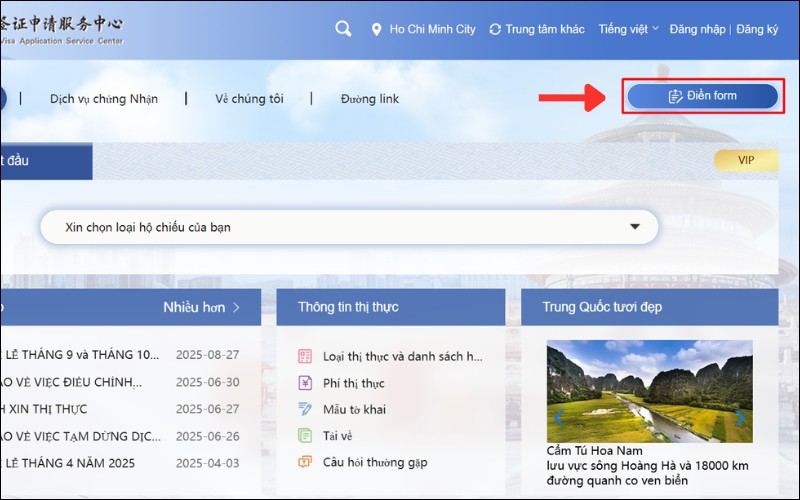Show previous slide in Trung Quốc tươi đẹp
This screenshot has height=500, width=800.
[558, 418]
